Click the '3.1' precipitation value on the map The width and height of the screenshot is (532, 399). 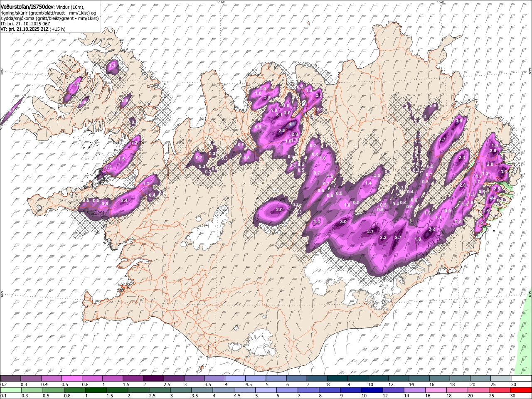pos(279,115)
